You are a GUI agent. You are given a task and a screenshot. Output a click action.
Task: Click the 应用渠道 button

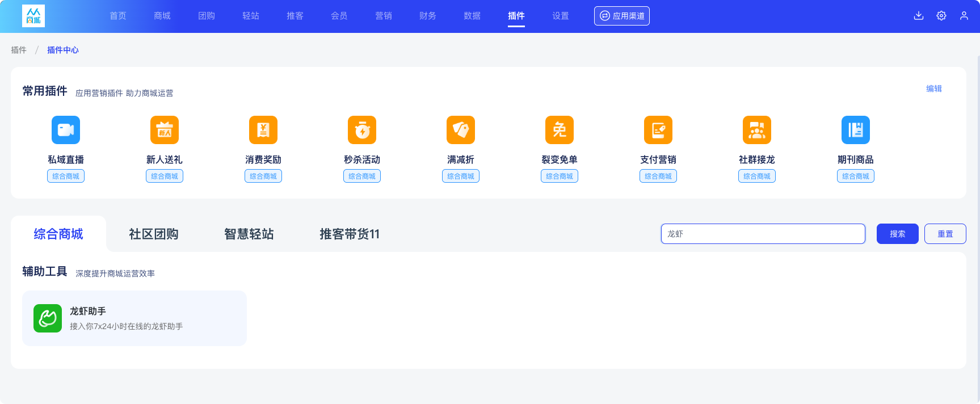coord(622,16)
